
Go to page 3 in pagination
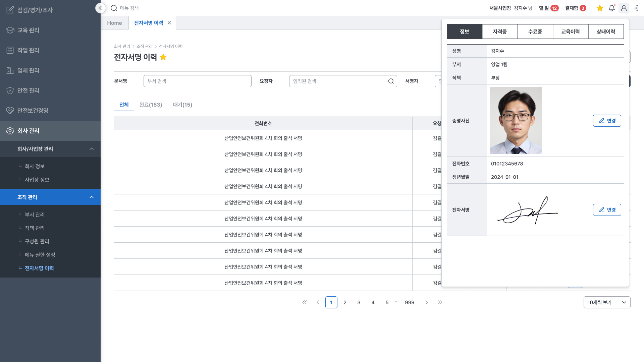click(x=359, y=302)
